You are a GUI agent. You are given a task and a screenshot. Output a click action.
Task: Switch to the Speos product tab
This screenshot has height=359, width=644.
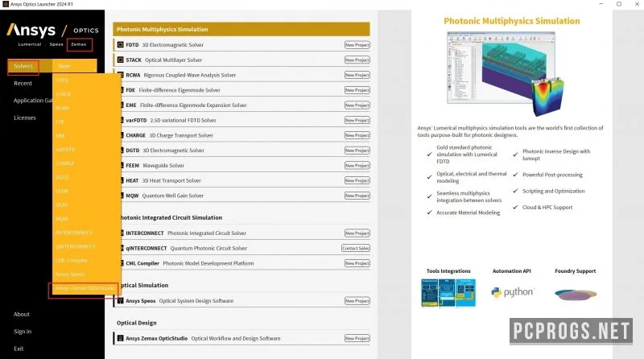(x=56, y=44)
